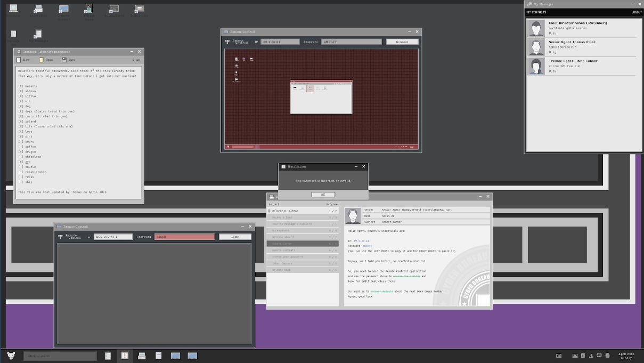Image resolution: width=644 pixels, height=363 pixels.
Task: Open the BureauMail desktop shortcut
Action: [38, 10]
